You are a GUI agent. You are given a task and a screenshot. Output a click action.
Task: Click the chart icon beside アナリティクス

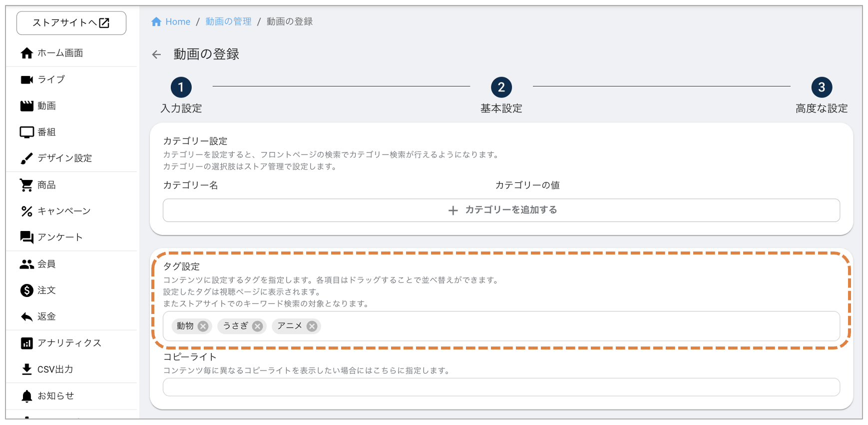point(27,343)
